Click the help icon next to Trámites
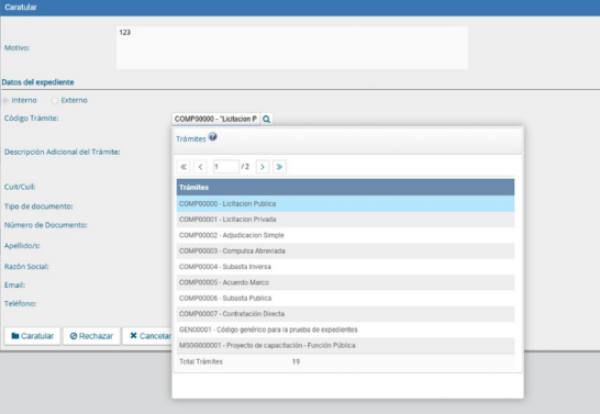600x414 pixels. pyautogui.click(x=213, y=138)
